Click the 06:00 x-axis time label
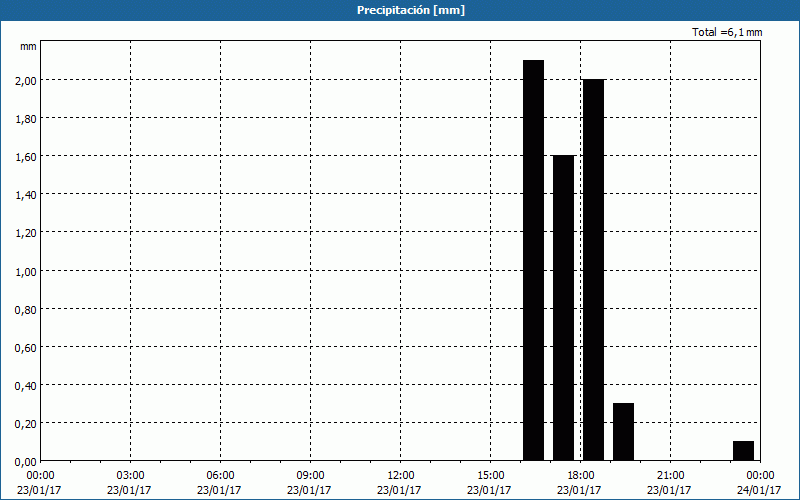The image size is (800, 500). click(x=220, y=476)
